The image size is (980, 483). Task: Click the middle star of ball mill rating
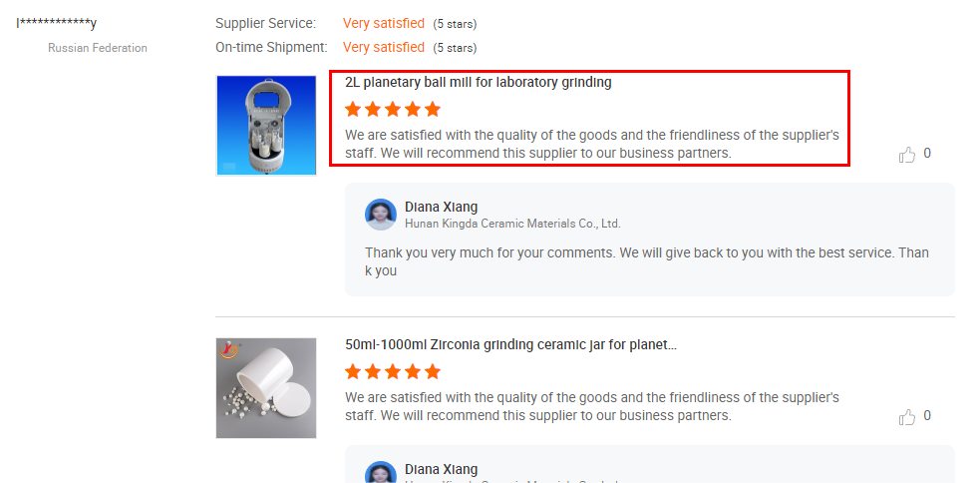393,110
